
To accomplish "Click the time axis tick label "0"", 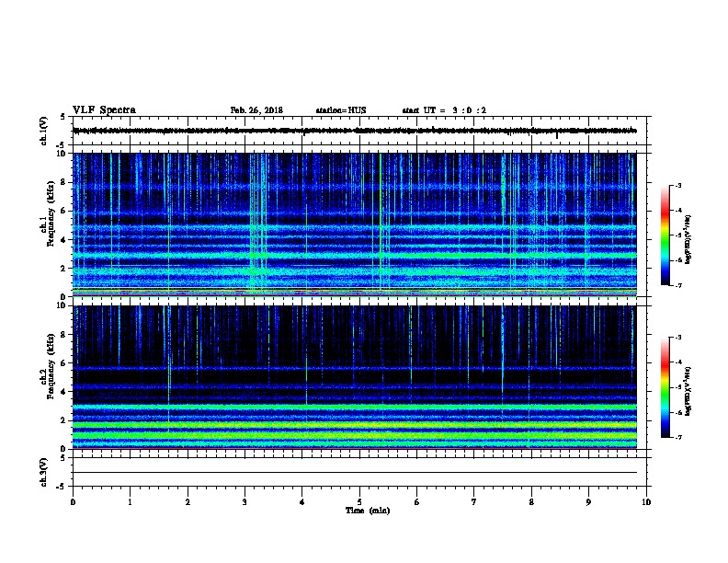I will tap(73, 501).
